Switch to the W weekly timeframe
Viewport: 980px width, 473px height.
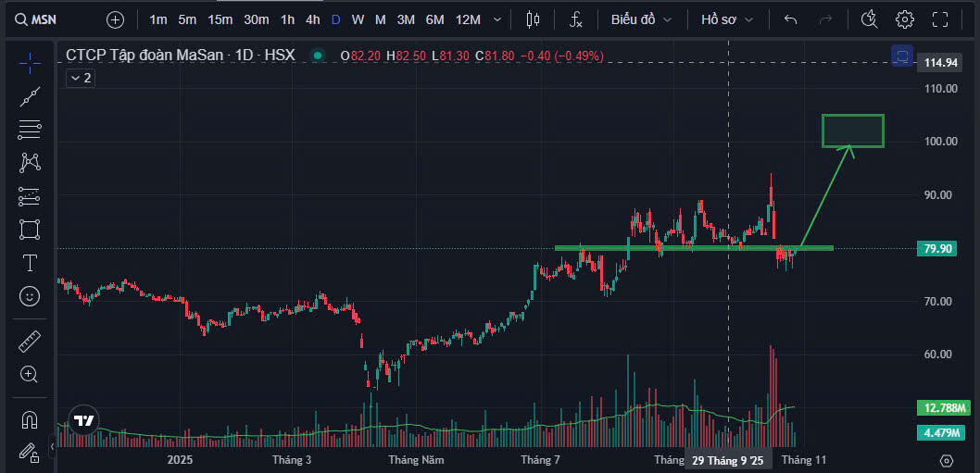coord(358,19)
